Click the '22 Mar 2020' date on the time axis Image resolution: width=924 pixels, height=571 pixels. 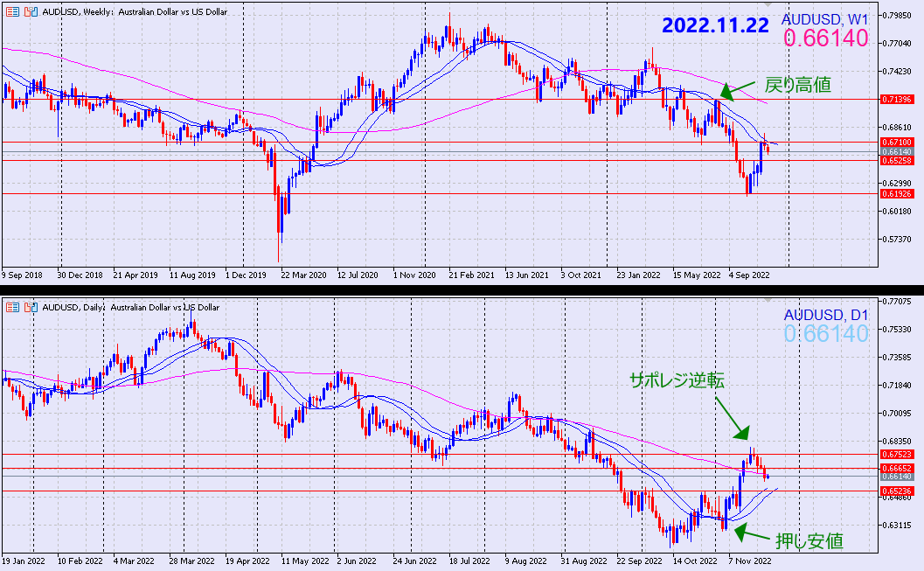click(x=303, y=275)
